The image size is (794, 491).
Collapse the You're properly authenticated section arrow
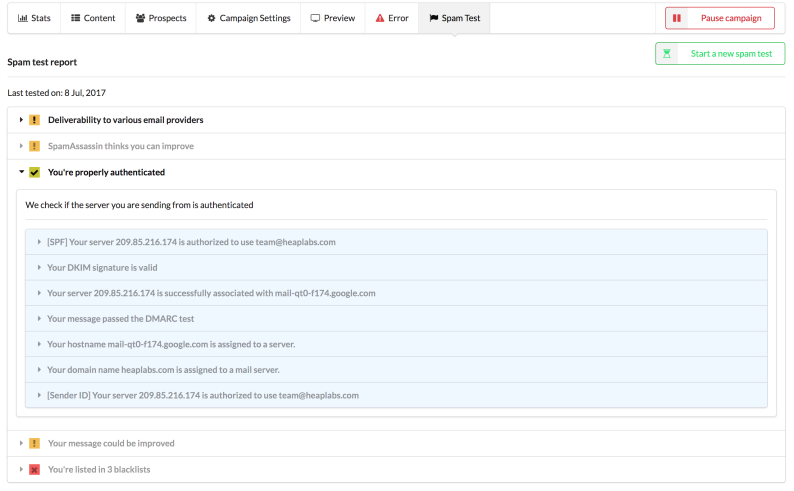tap(21, 172)
